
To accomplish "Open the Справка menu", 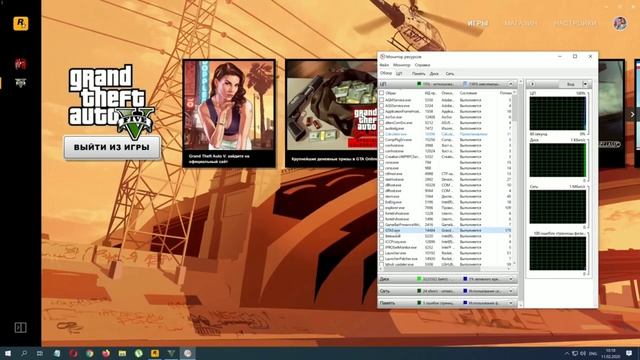I will point(422,65).
